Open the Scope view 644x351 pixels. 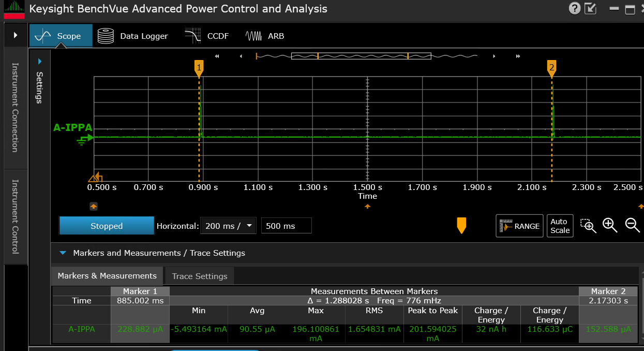61,36
